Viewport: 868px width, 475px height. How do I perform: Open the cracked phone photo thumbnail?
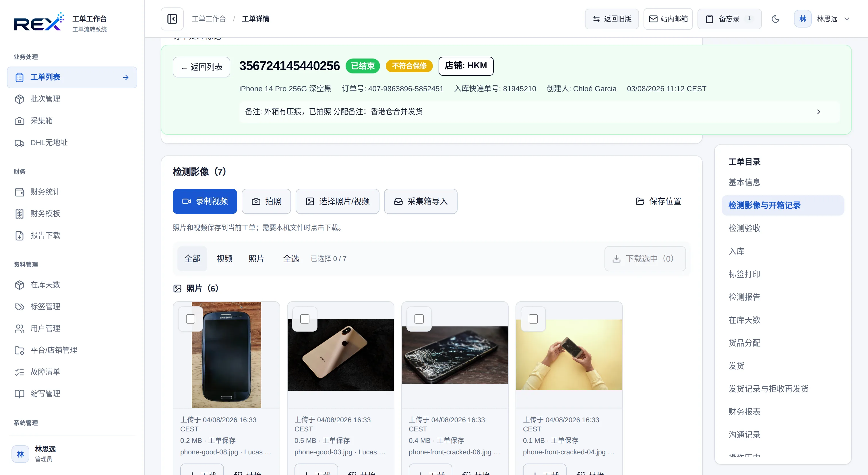click(x=455, y=355)
